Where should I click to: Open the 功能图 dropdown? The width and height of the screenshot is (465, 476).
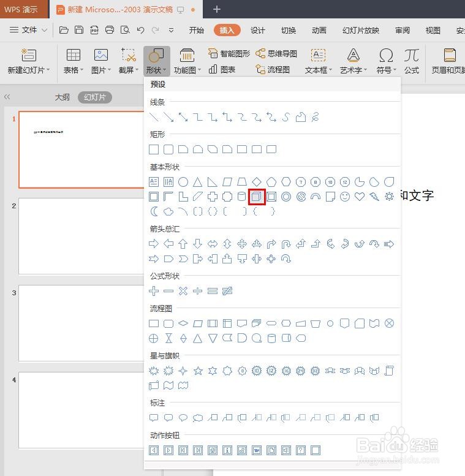pos(187,61)
